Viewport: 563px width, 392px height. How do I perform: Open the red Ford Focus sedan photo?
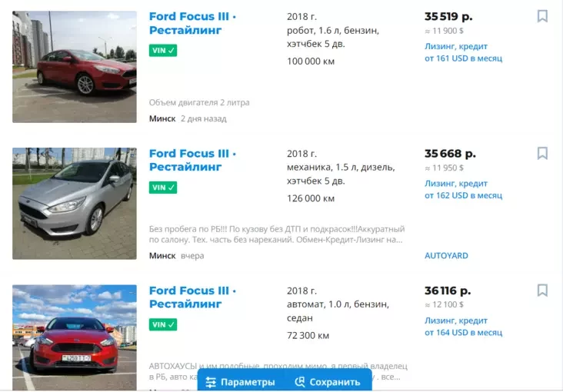[75, 337]
